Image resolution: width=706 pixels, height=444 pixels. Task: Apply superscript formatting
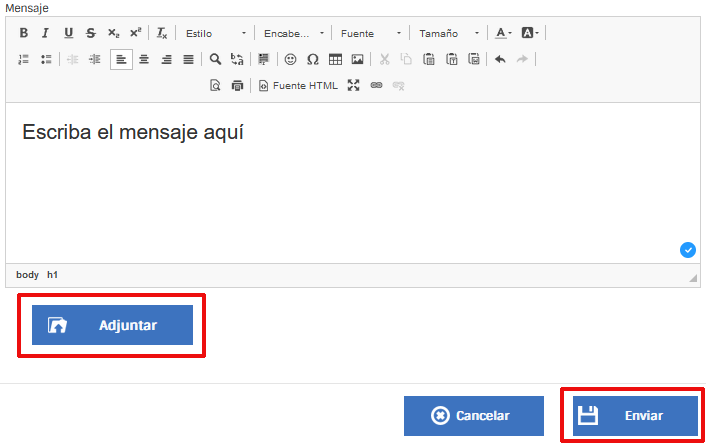click(136, 33)
